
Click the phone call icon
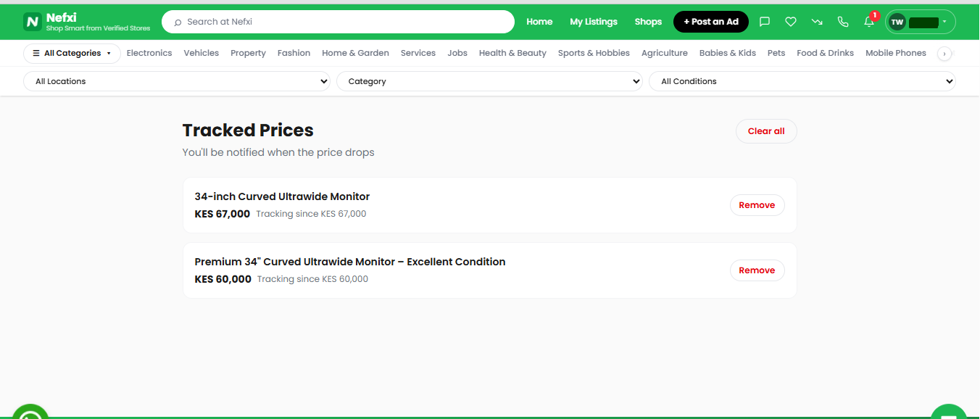coord(843,22)
